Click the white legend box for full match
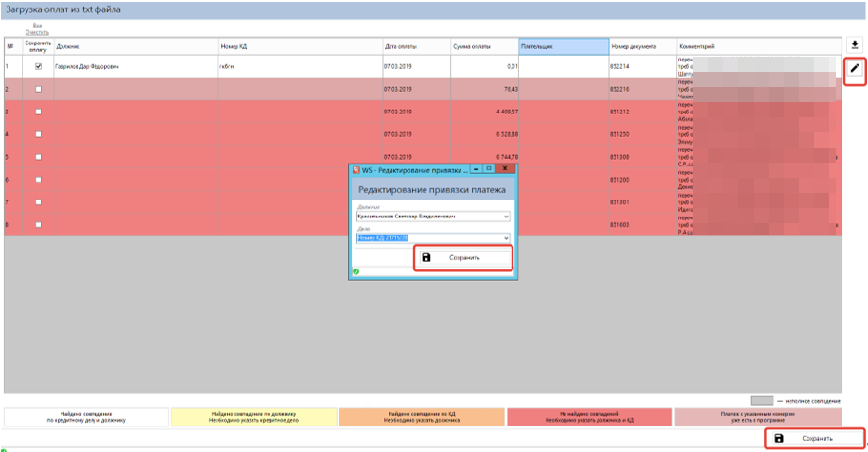 pos(86,417)
